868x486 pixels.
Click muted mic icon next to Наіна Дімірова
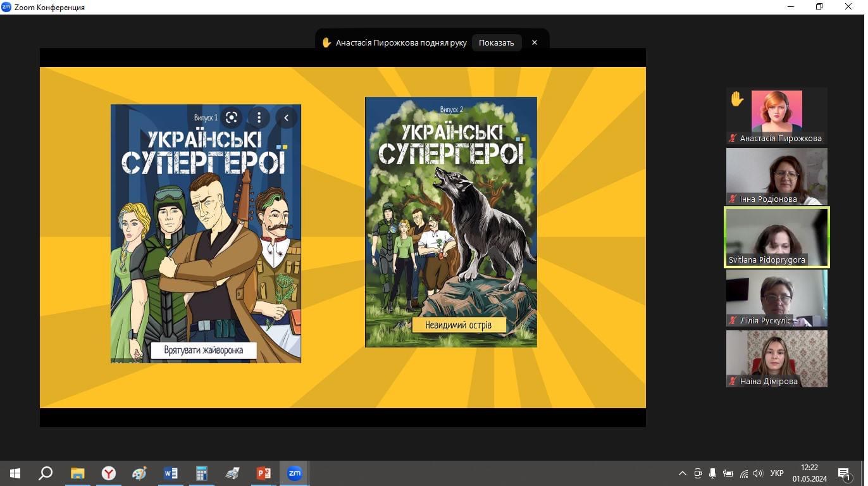tap(733, 382)
